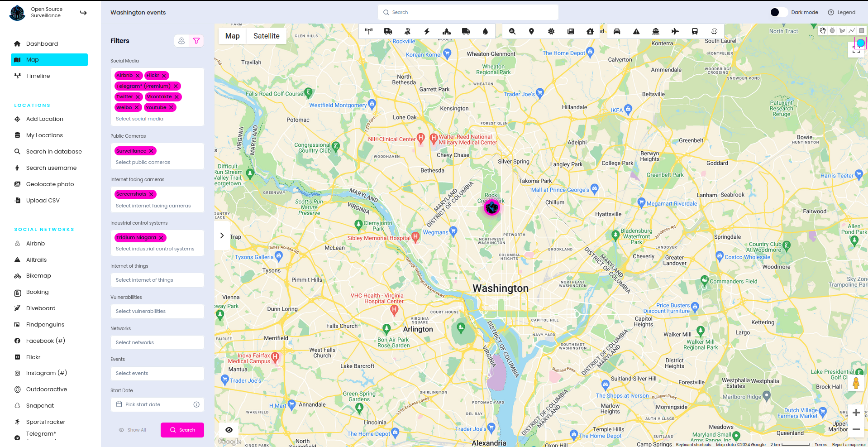Click the warning triangle map toolbar icon

[x=636, y=31]
